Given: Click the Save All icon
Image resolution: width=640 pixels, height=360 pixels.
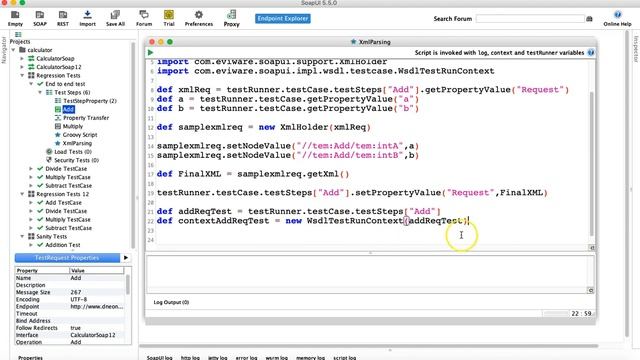Looking at the screenshot, I should pos(115,16).
